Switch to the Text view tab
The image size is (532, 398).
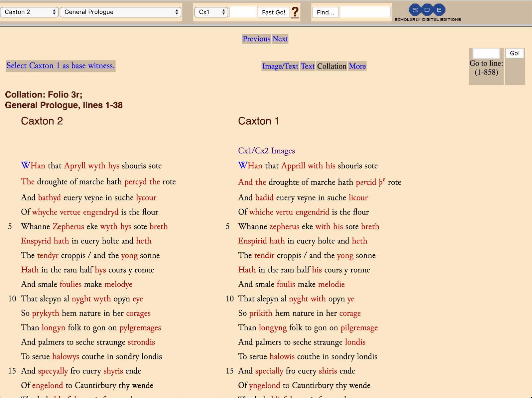308,66
